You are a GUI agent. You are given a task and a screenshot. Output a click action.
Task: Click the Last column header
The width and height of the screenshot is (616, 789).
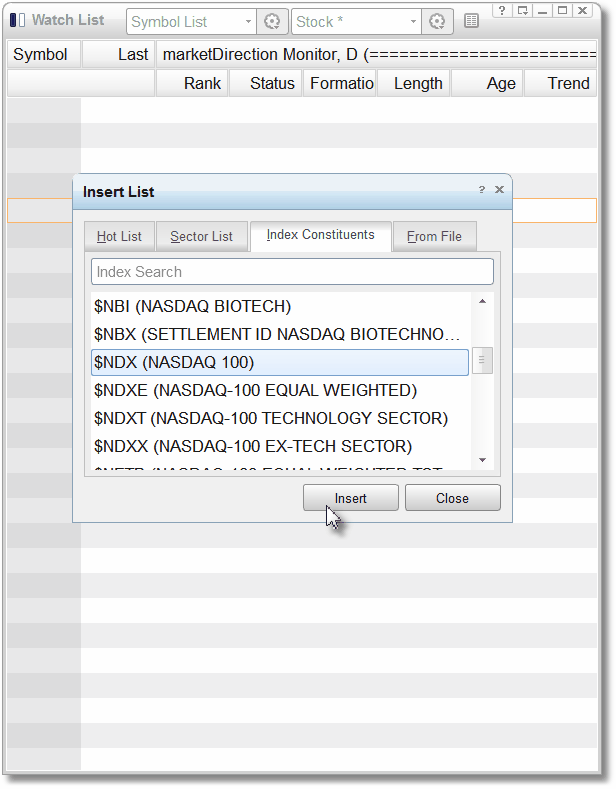click(x=119, y=54)
